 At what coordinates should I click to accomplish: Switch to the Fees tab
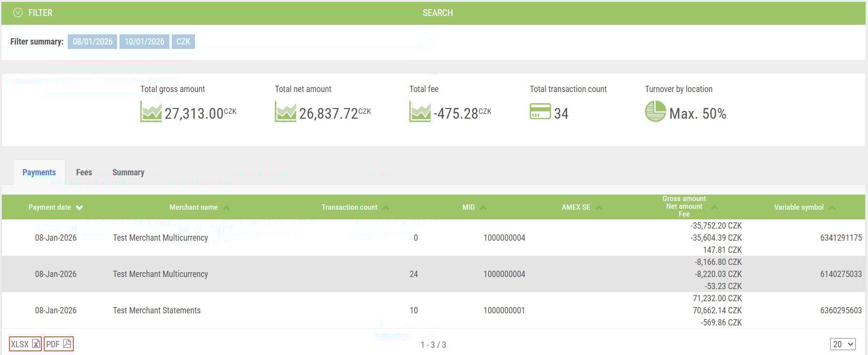coord(84,172)
